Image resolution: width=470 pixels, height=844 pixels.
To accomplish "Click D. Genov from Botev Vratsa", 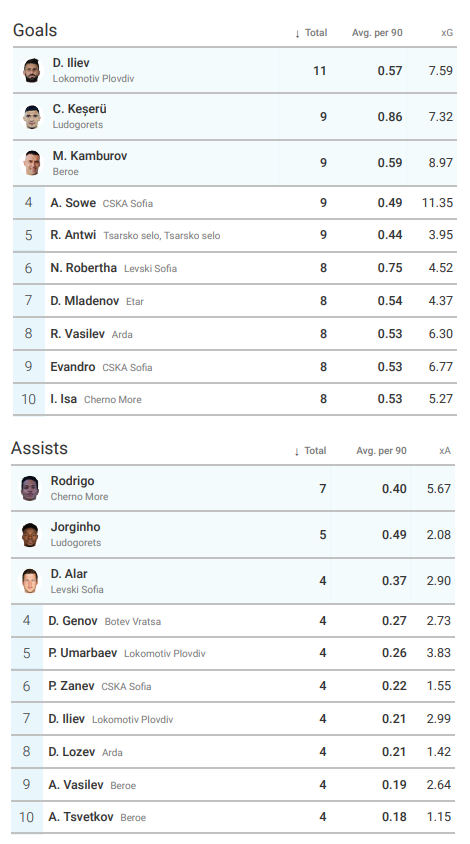I will coord(73,621).
